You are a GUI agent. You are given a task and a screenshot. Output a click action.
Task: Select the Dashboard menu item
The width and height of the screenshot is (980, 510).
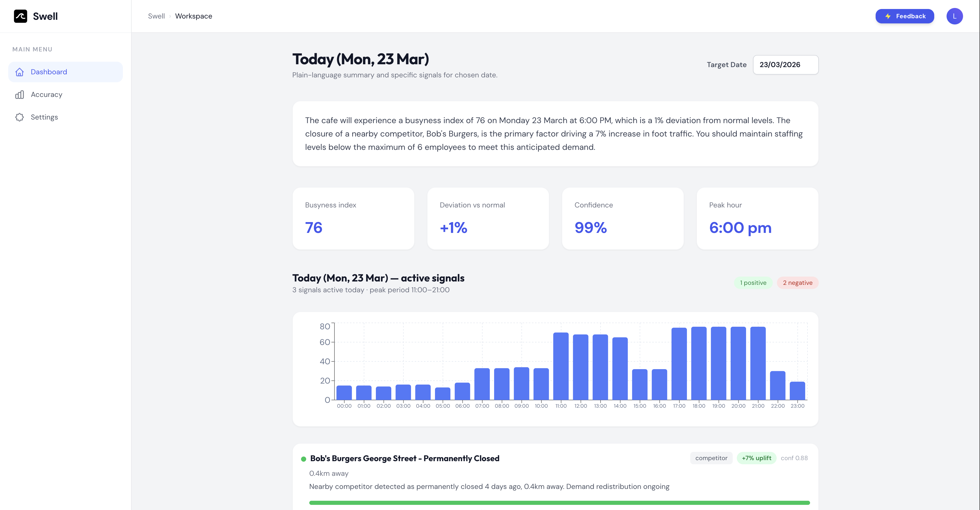[x=49, y=72]
